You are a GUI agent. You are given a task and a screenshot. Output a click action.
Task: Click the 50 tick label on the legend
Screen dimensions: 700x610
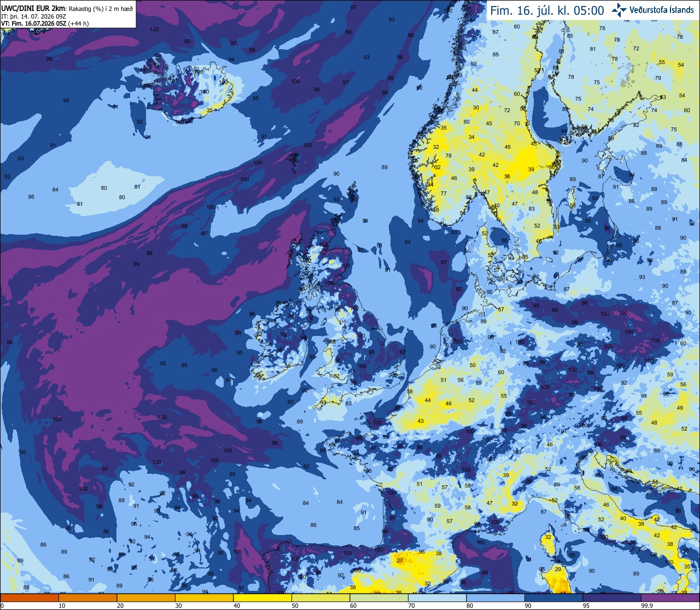[295, 606]
